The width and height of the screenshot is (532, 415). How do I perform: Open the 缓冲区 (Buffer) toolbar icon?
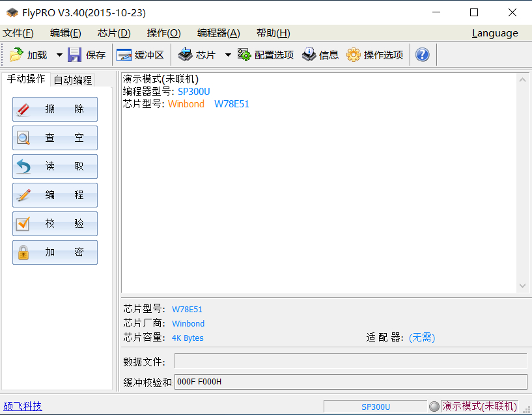(124, 55)
